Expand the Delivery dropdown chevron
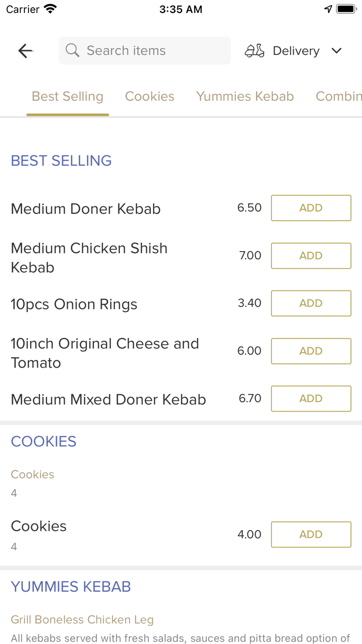 click(x=337, y=51)
